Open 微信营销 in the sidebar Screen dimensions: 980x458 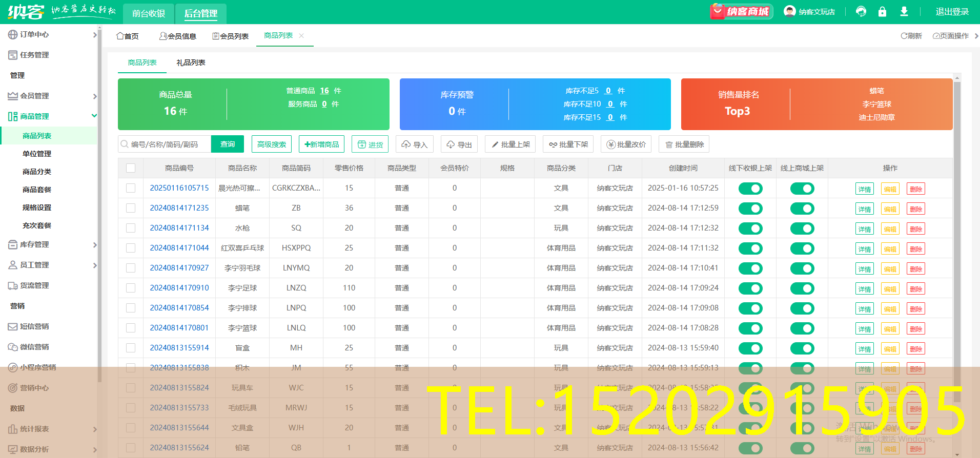pyautogui.click(x=34, y=347)
